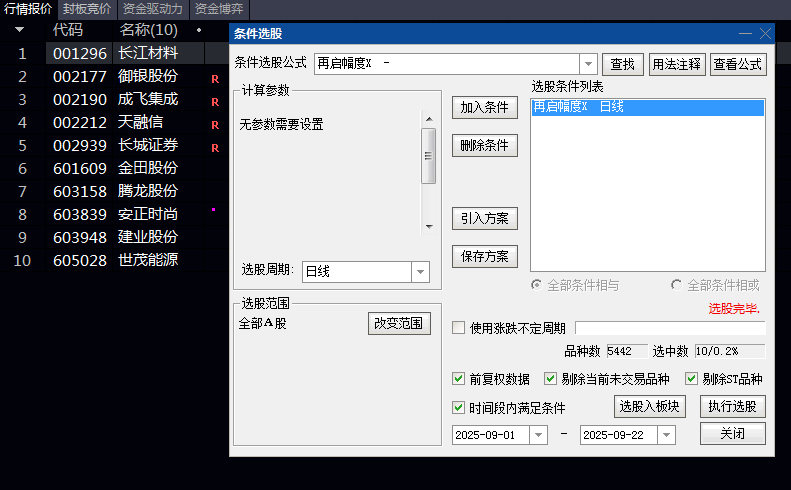Click the 品种数 value 5442
This screenshot has width=791, height=490.
pyautogui.click(x=627, y=351)
